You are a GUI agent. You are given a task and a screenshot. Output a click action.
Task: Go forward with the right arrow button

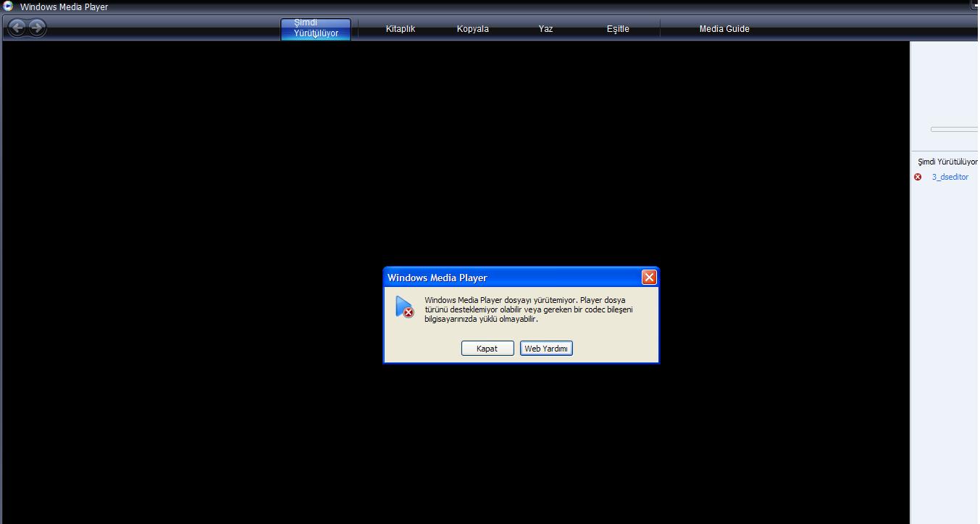37,28
